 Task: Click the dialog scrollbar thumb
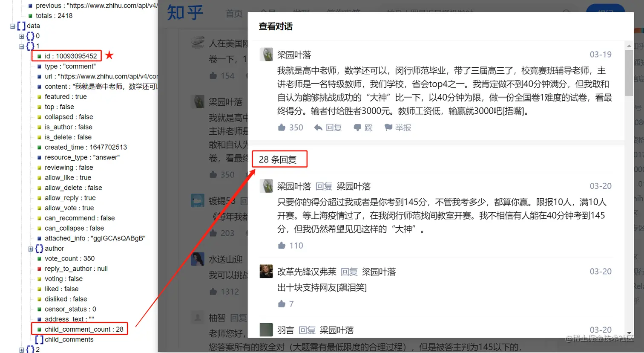click(629, 73)
